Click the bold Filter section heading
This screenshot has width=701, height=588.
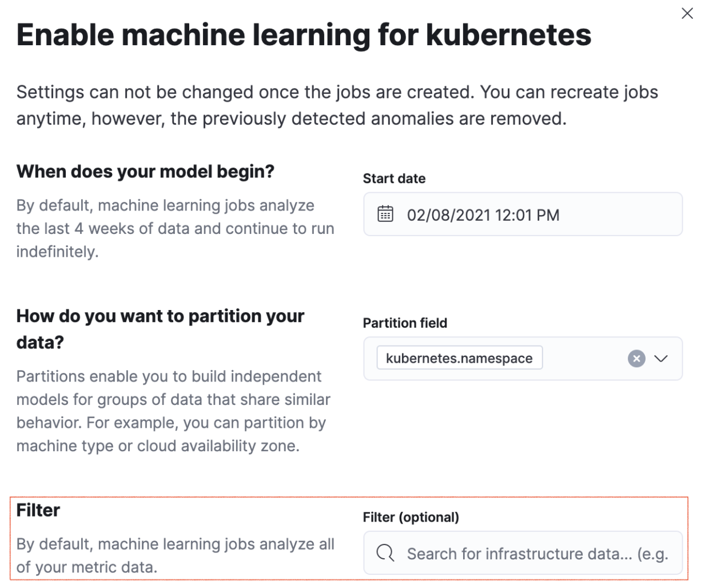coord(38,510)
